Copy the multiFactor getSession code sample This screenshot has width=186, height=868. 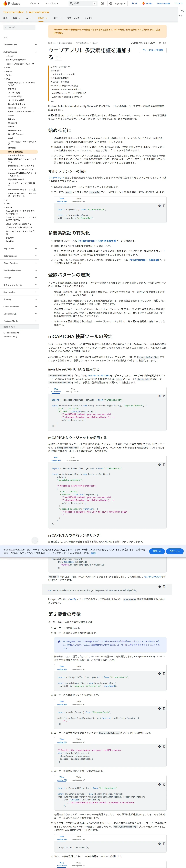pyautogui.click(x=164, y=709)
